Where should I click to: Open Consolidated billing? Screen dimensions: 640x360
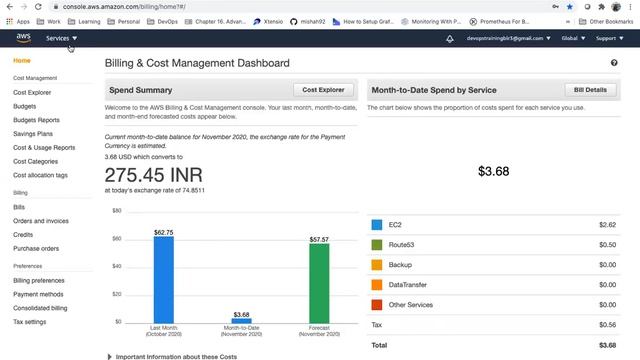[40, 308]
